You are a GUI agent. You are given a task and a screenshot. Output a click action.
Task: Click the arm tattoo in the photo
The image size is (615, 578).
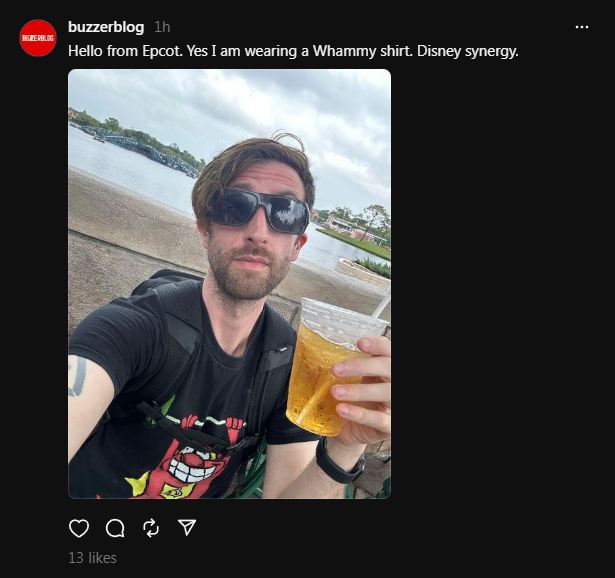coord(77,375)
